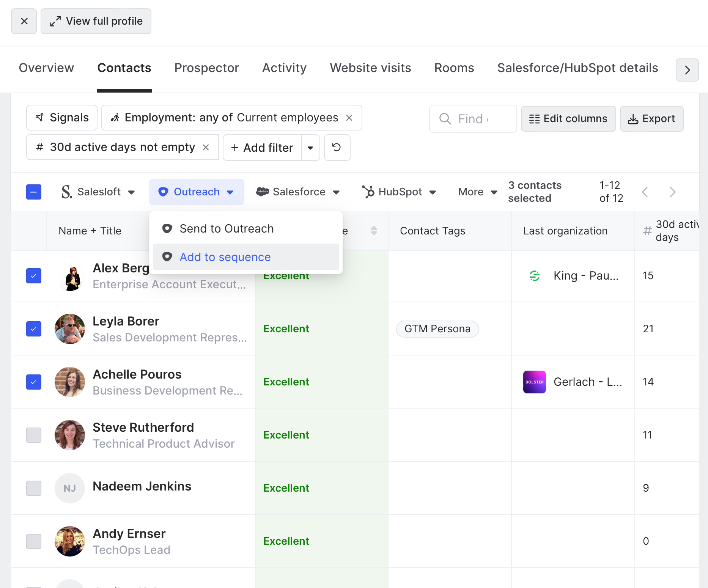The width and height of the screenshot is (708, 588).
Task: Click the 30d active days not empty filter
Action: coord(122,147)
